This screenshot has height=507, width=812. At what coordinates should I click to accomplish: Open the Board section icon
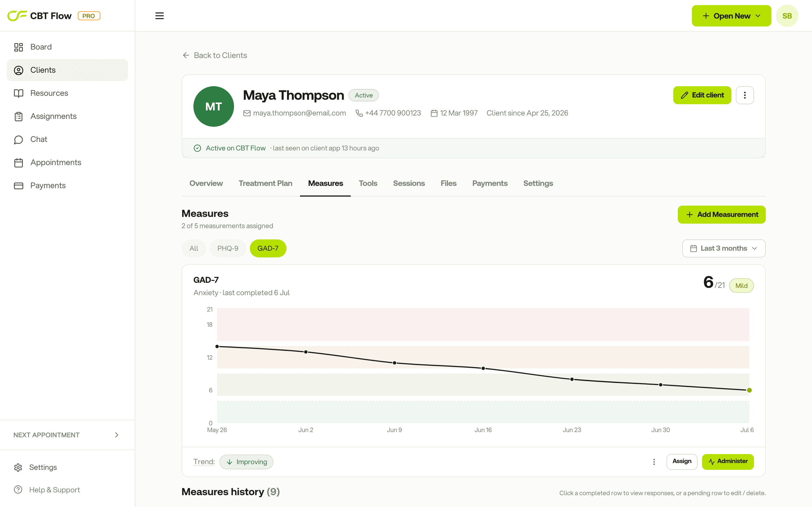18,47
